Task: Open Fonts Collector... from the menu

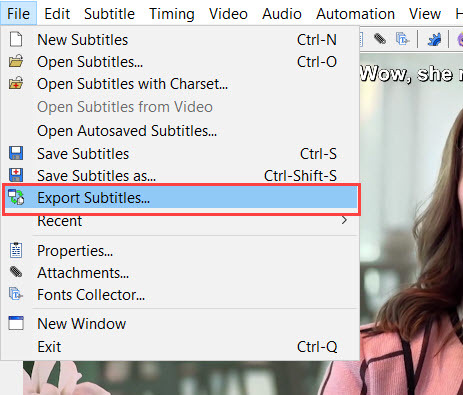Action: click(x=180, y=295)
